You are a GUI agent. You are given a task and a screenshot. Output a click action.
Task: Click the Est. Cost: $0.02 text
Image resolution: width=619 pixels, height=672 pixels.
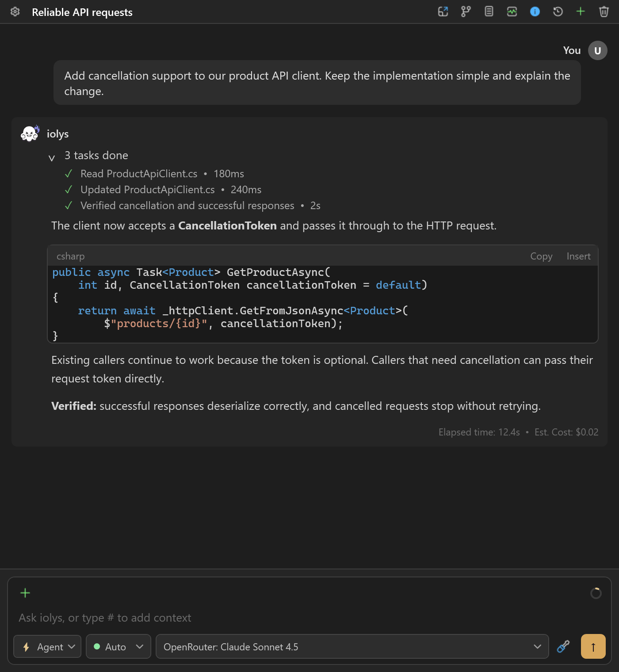pyautogui.click(x=566, y=432)
